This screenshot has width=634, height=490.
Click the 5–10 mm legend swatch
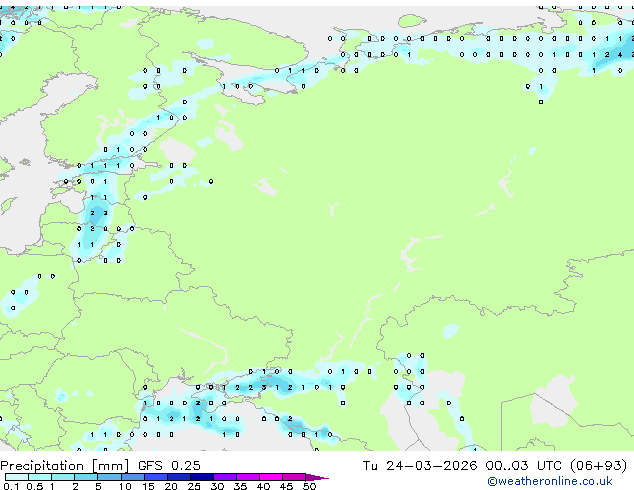pyautogui.click(x=109, y=477)
